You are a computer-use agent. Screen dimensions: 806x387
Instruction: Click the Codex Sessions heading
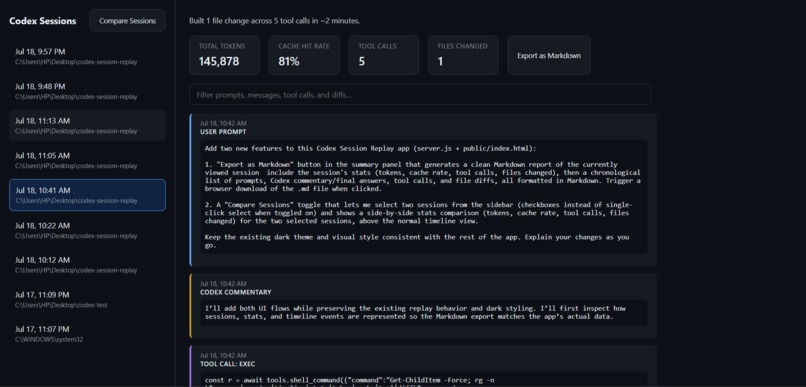[43, 21]
